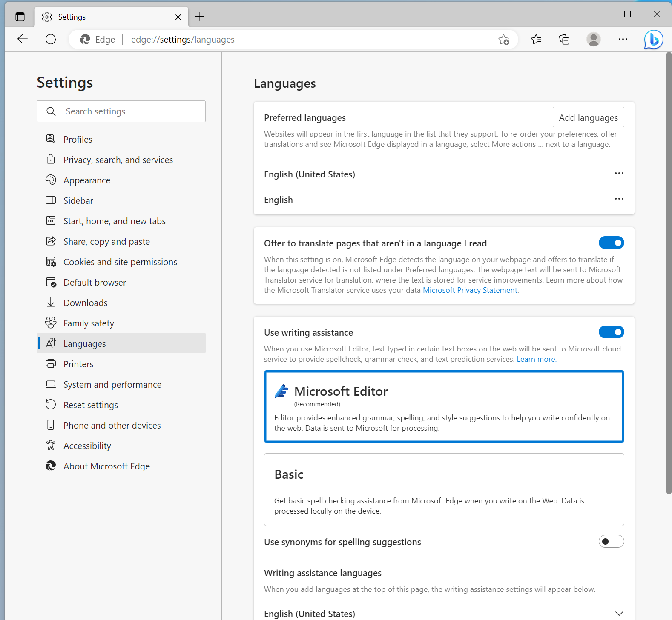Click the lock icon for Privacy settings
This screenshot has height=620, width=672.
point(51,159)
